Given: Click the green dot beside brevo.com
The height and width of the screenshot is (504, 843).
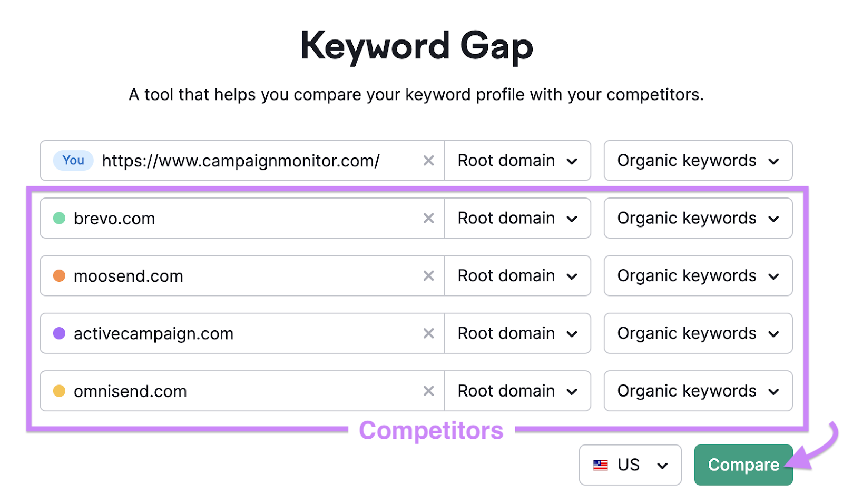Looking at the screenshot, I should click(59, 218).
